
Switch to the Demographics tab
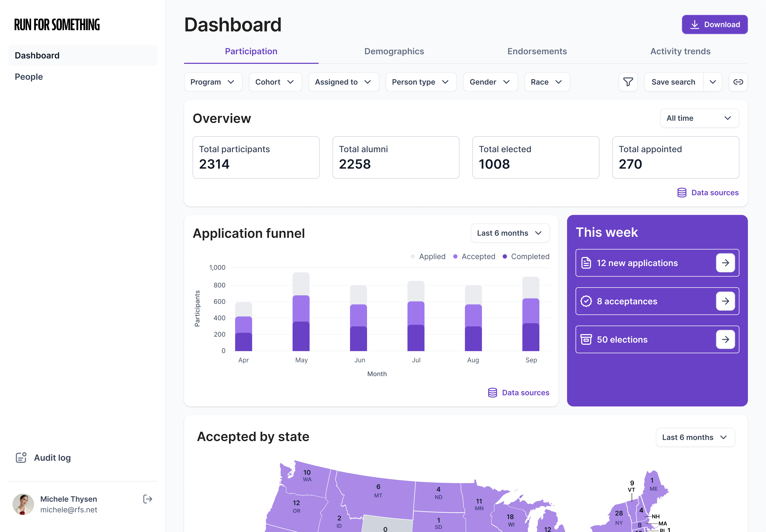point(394,51)
